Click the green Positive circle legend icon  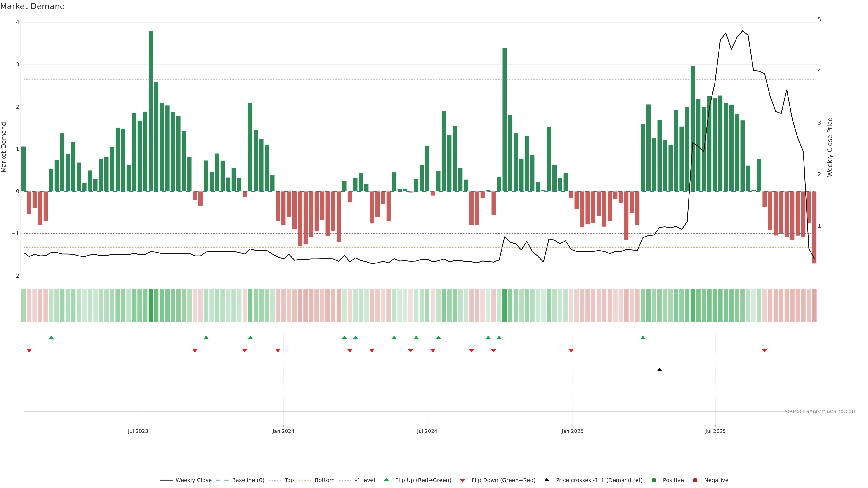[x=654, y=480]
